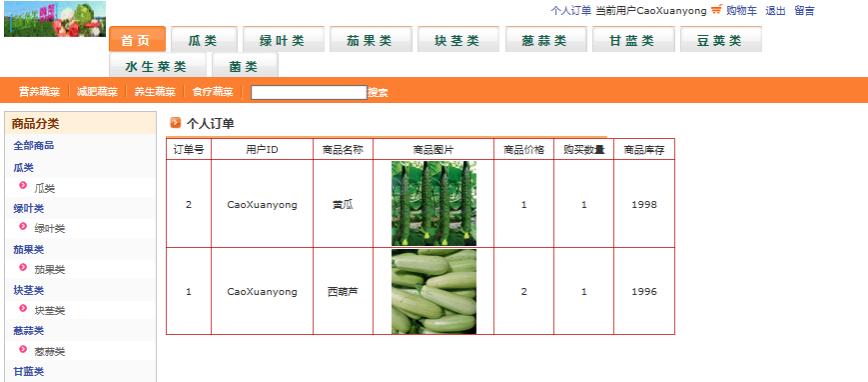Select the bold 甘蓝类 sidebar category

tap(29, 371)
